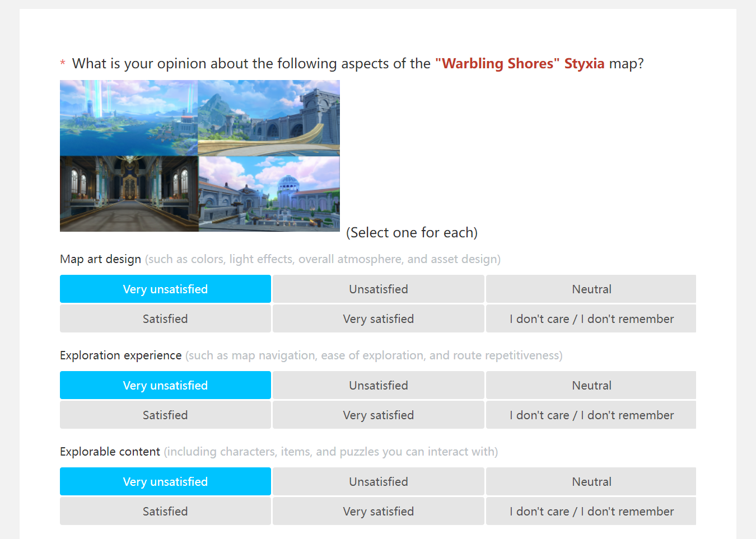Select Very unsatisfied for Exploration experience
This screenshot has height=539, width=756.
click(x=165, y=385)
